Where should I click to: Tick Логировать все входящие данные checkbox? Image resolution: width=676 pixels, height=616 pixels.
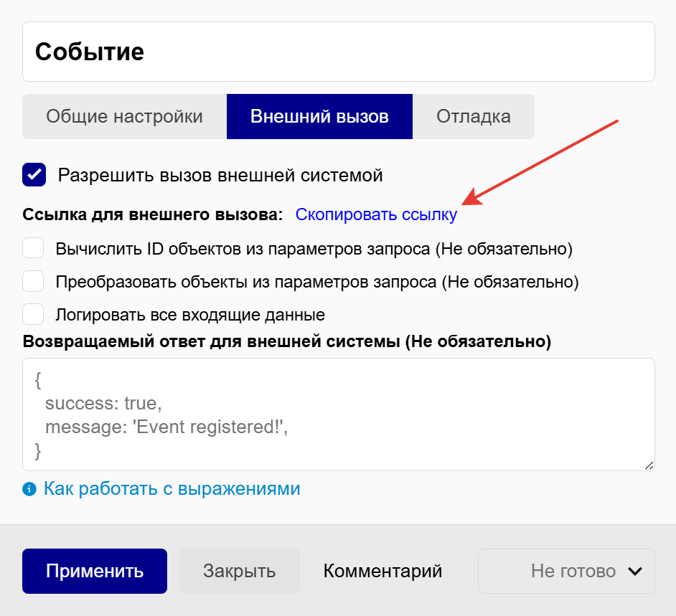(x=34, y=314)
